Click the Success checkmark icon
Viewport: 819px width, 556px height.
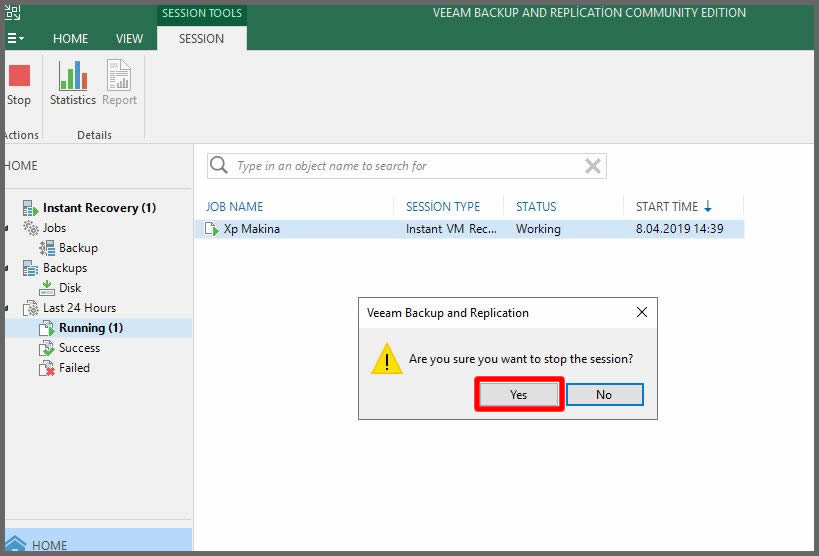tap(46, 348)
